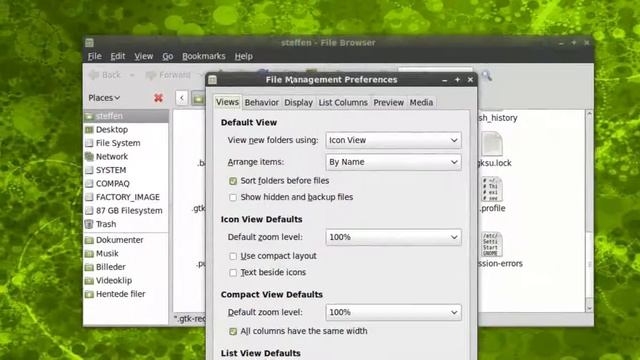This screenshot has width=640, height=360.
Task: Open Musik bookmark in sidebar
Action: point(126,253)
